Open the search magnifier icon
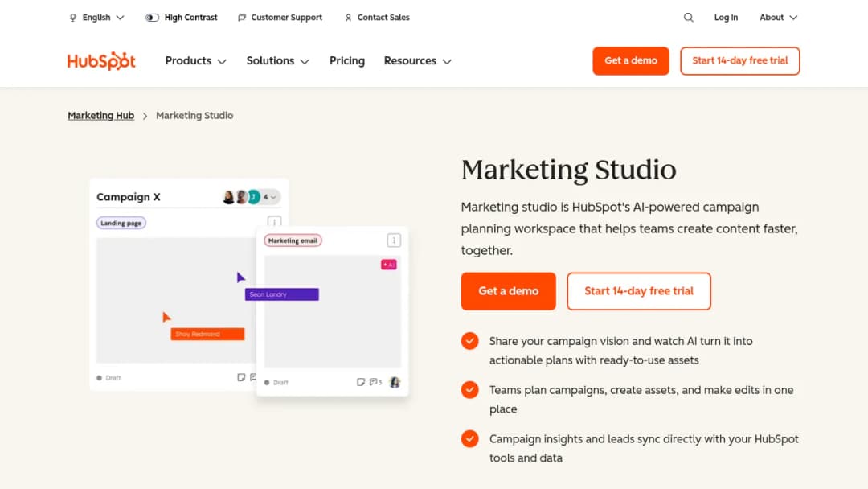 point(688,17)
